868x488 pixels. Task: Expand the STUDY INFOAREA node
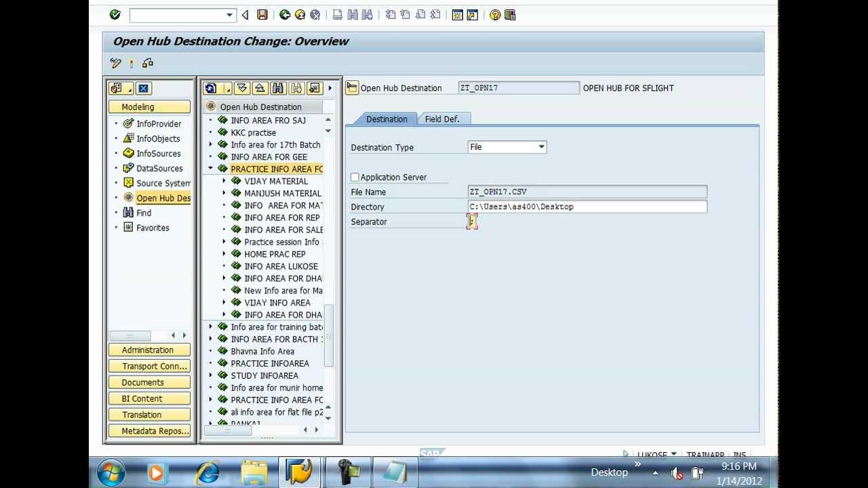click(210, 375)
